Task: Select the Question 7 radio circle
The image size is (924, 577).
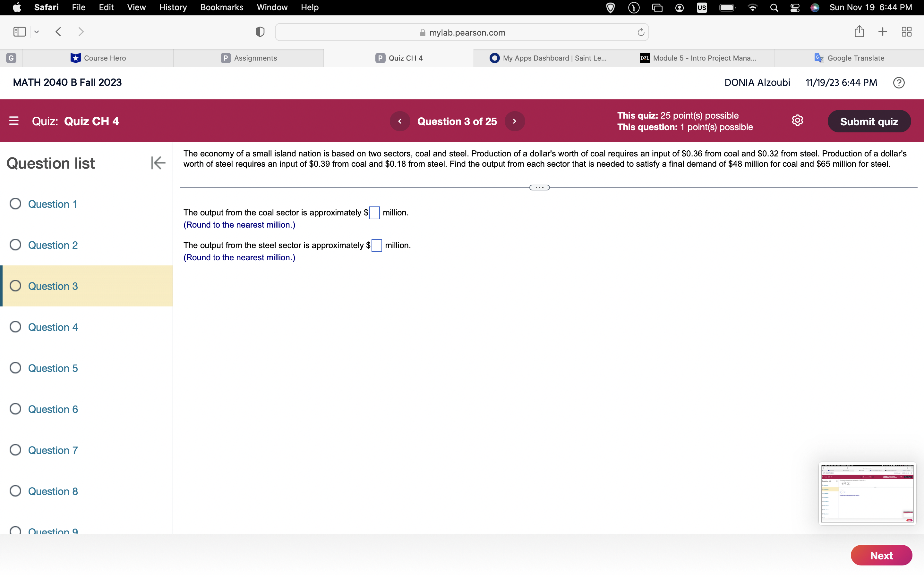Action: pyautogui.click(x=15, y=450)
